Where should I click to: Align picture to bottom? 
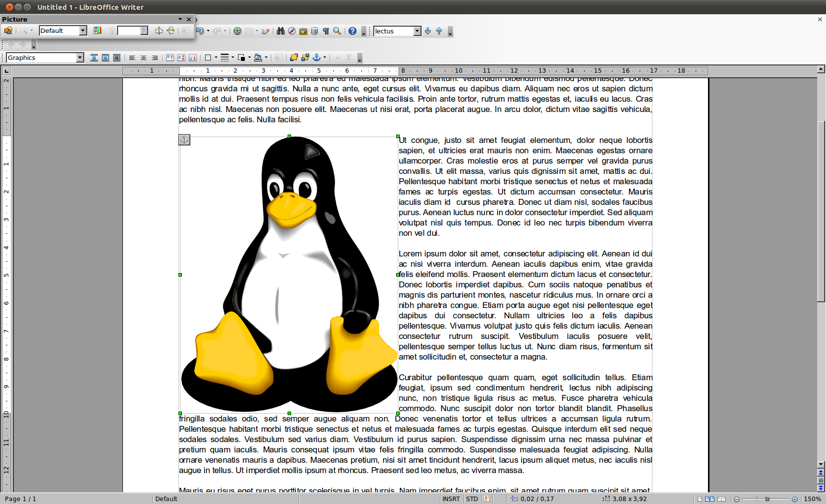tap(193, 58)
